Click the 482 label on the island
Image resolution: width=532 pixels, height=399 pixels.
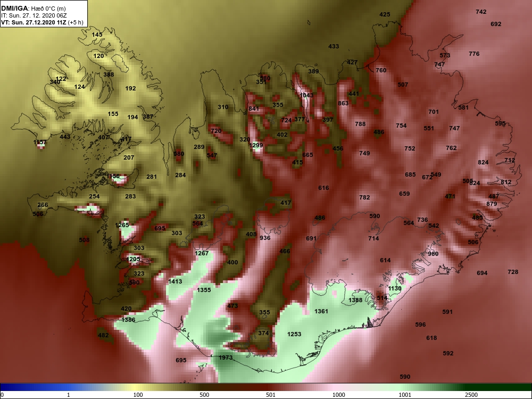point(103,335)
